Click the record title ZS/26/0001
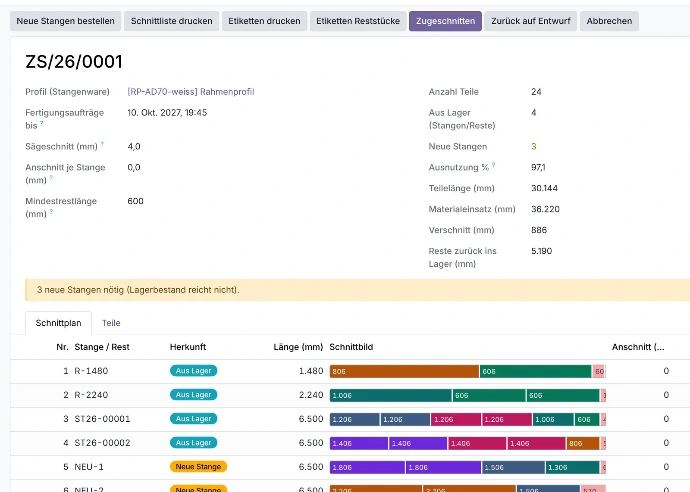The width and height of the screenshot is (690, 492). point(74,62)
